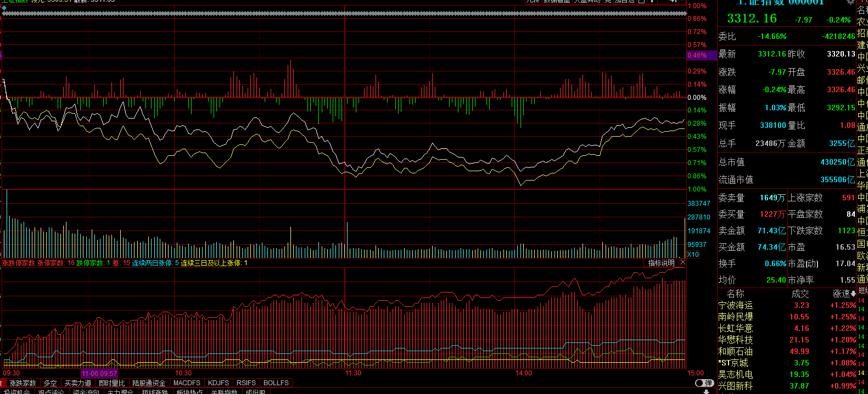Toggle the 弹 popup switch
Image resolution: width=868 pixels, height=394 pixels.
[704, 383]
